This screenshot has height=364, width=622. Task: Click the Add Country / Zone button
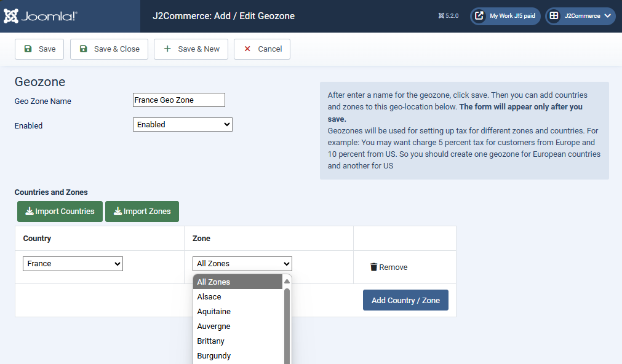pyautogui.click(x=405, y=300)
